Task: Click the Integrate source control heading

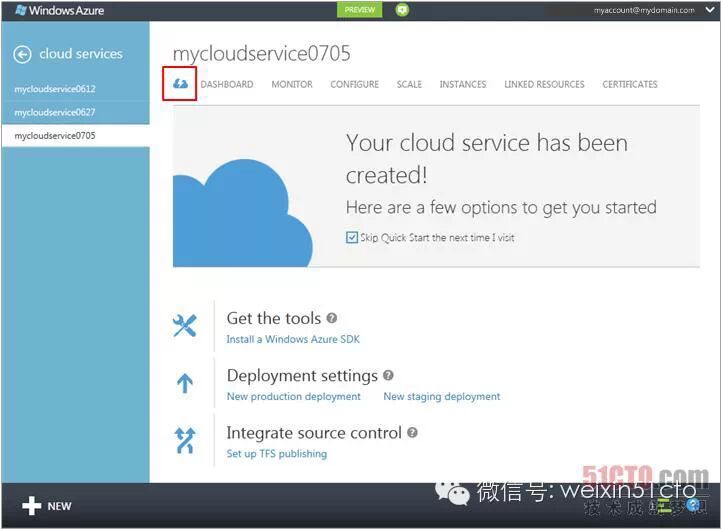Action: (x=314, y=433)
